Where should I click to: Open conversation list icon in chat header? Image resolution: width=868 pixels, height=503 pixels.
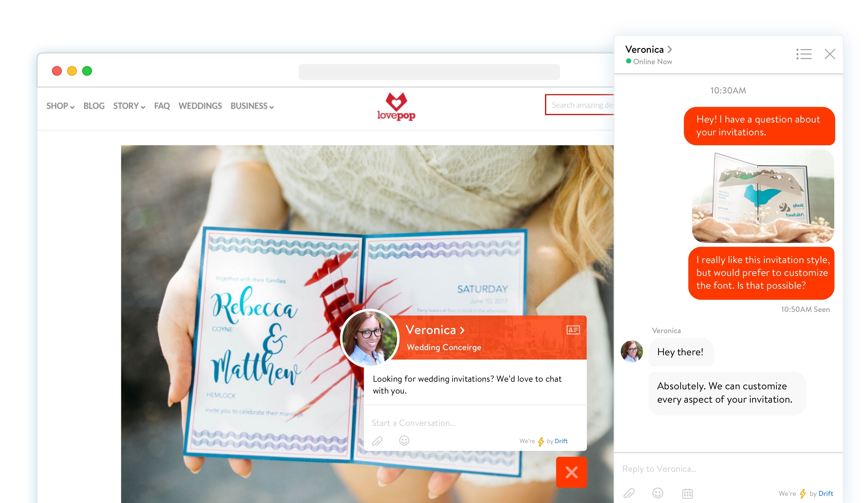(x=804, y=54)
